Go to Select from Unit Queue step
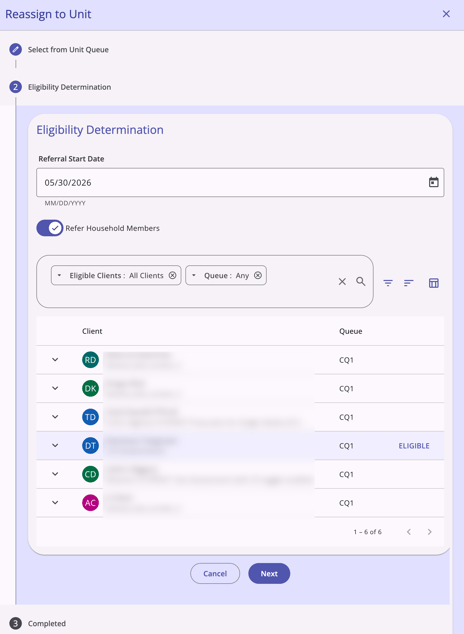This screenshot has width=464, height=634. (x=68, y=50)
